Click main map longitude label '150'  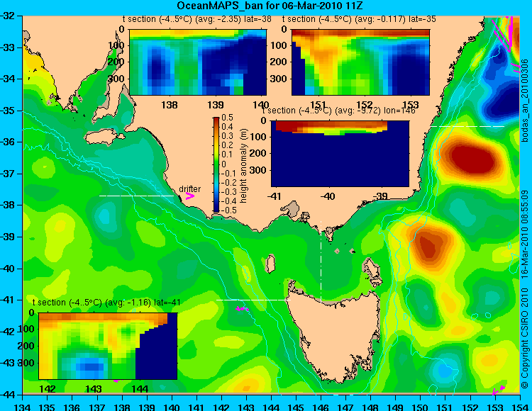point(421,407)
